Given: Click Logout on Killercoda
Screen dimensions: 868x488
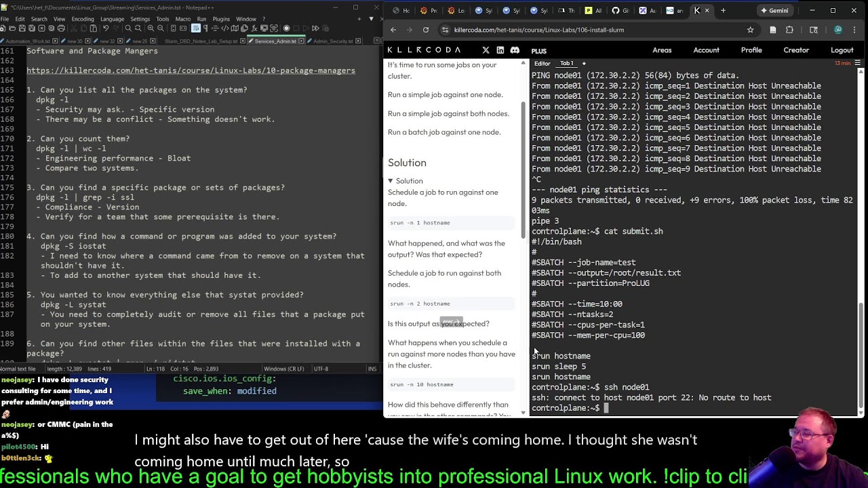Looking at the screenshot, I should pyautogui.click(x=842, y=50).
